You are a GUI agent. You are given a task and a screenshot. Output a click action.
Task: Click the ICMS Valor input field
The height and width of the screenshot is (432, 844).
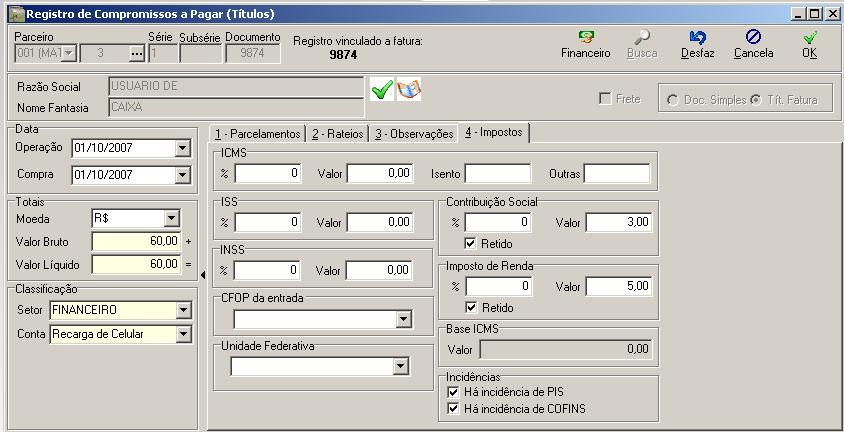380,174
